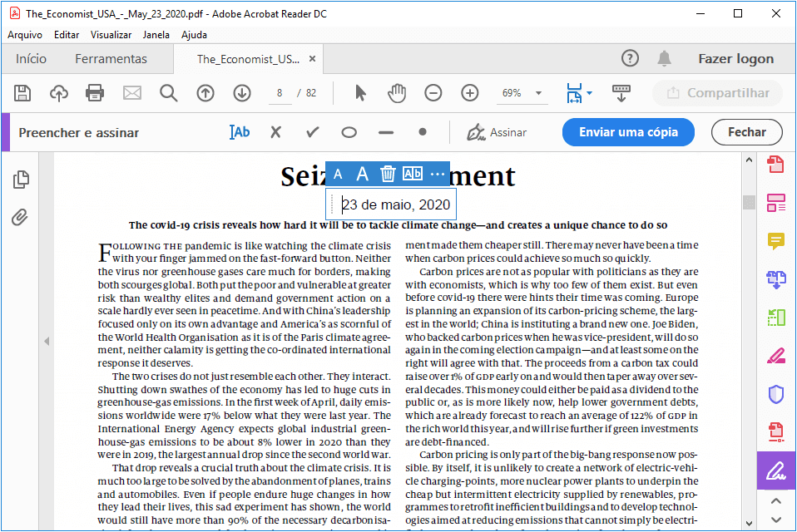Open the search magnifier tool

[168, 93]
